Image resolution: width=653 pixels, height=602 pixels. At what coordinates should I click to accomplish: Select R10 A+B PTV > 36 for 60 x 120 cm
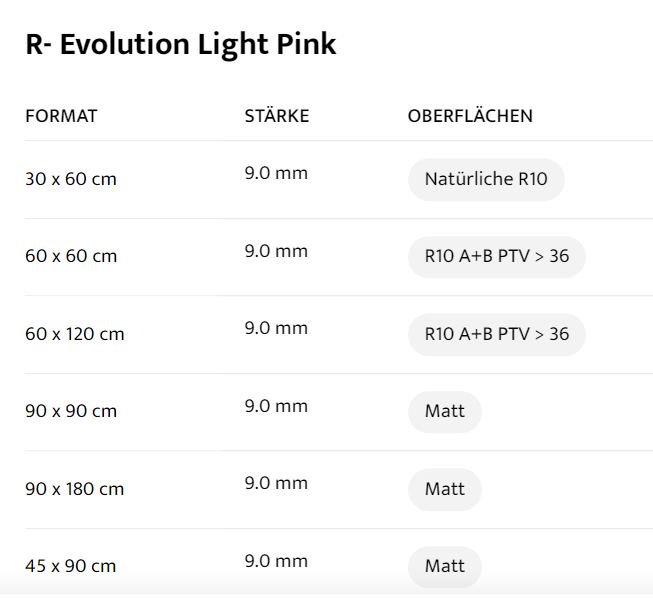point(496,334)
